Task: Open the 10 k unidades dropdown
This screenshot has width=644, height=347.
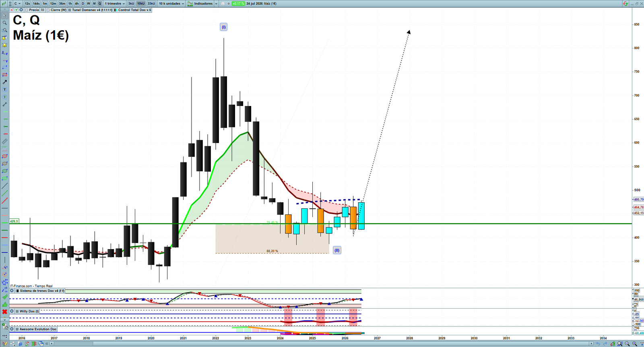Action: (171, 4)
